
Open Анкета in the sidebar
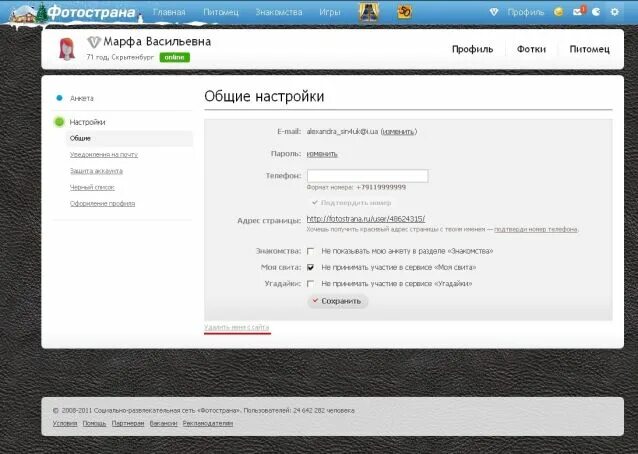point(82,98)
